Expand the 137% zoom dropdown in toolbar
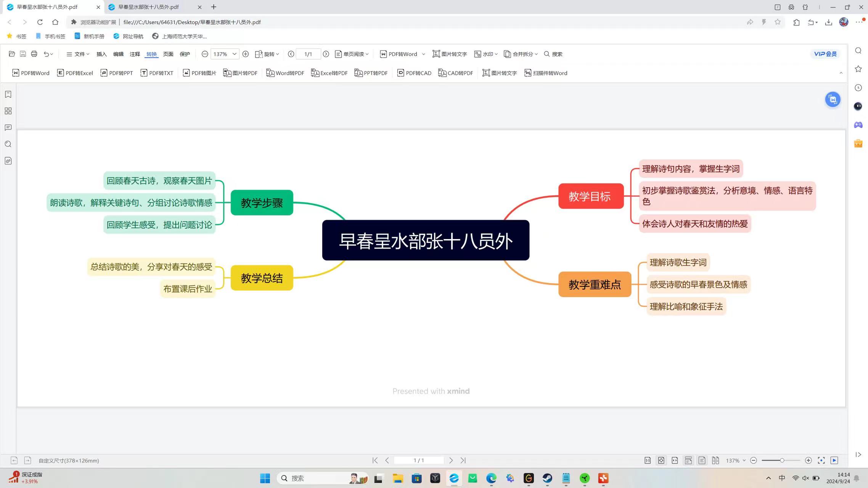The image size is (868, 488). (234, 54)
